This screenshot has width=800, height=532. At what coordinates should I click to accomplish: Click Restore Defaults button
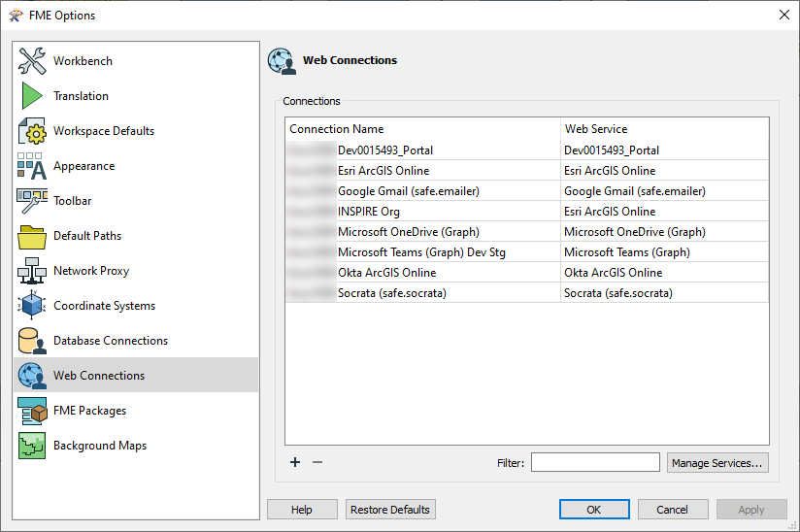coord(390,510)
